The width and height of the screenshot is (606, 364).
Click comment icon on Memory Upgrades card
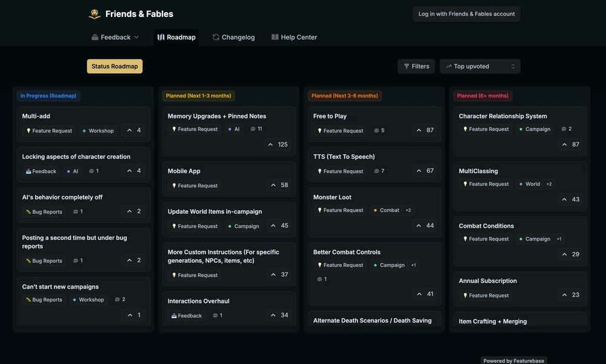[x=253, y=129]
